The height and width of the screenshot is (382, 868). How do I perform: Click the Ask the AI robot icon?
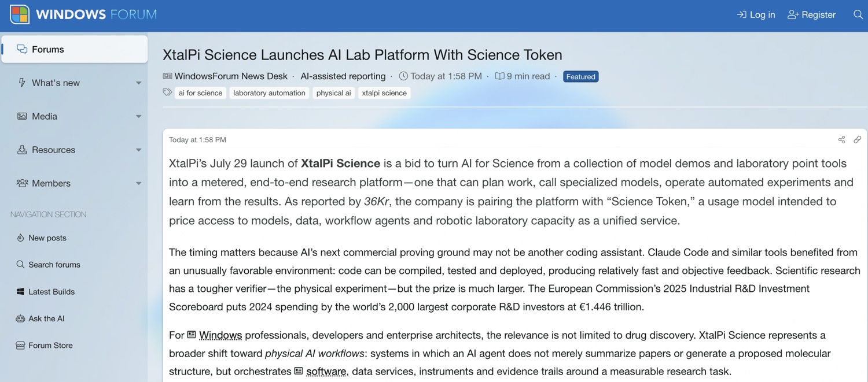pyautogui.click(x=20, y=318)
